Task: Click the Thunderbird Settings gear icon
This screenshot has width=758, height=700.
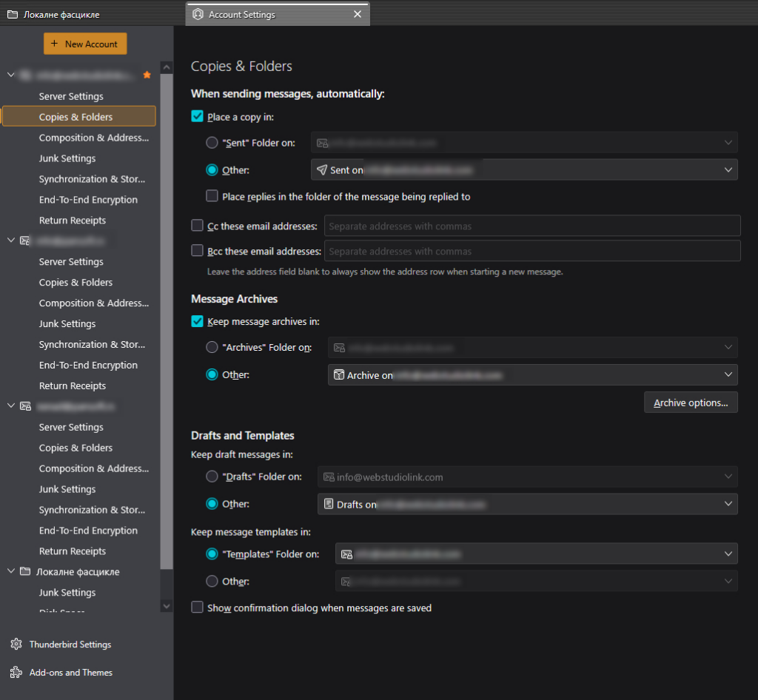Action: pyautogui.click(x=16, y=645)
